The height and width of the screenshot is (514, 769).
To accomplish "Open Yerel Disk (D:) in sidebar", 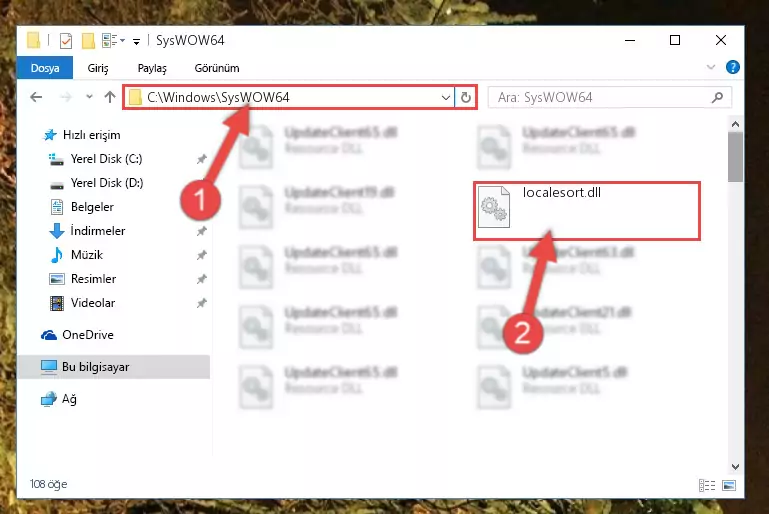I will pyautogui.click(x=107, y=183).
